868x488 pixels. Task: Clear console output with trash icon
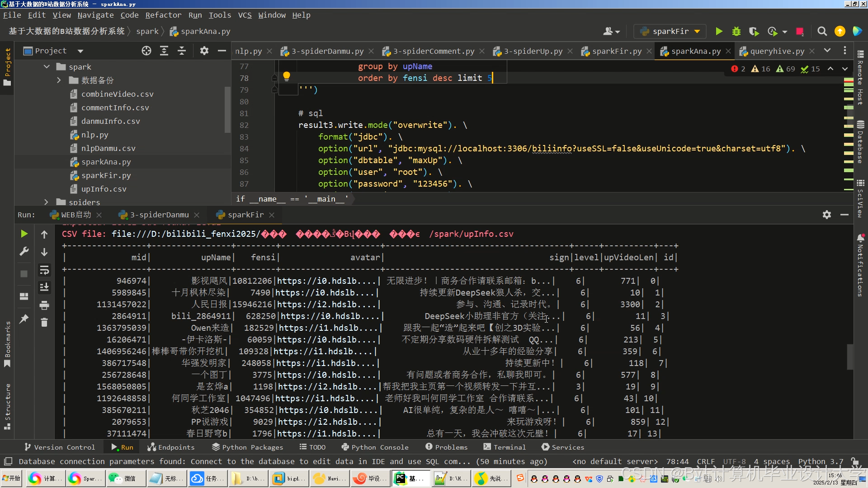click(44, 322)
